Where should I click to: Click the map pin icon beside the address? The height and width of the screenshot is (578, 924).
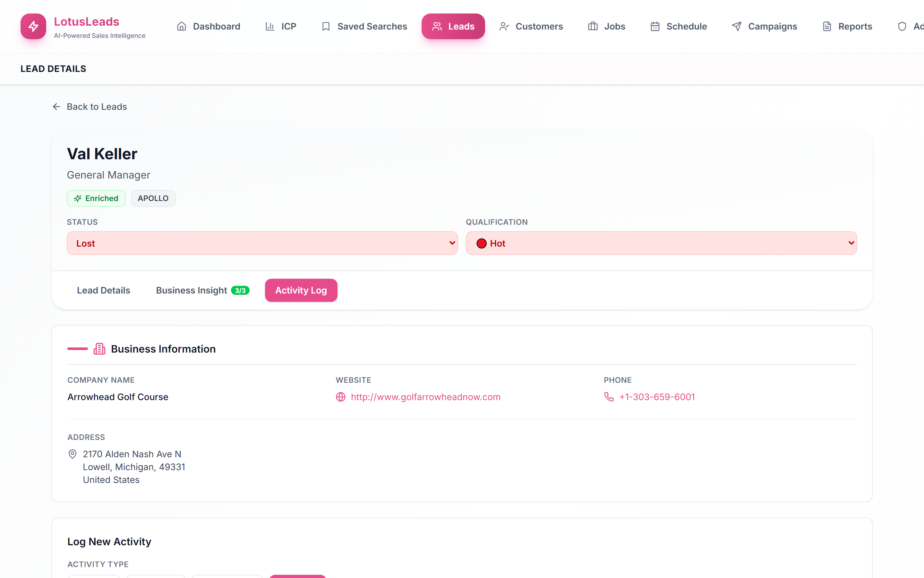(x=72, y=454)
